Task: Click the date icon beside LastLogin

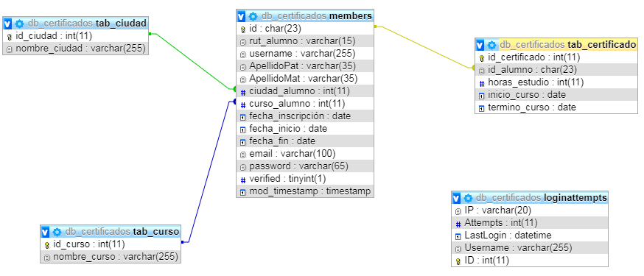Action: pos(458,237)
